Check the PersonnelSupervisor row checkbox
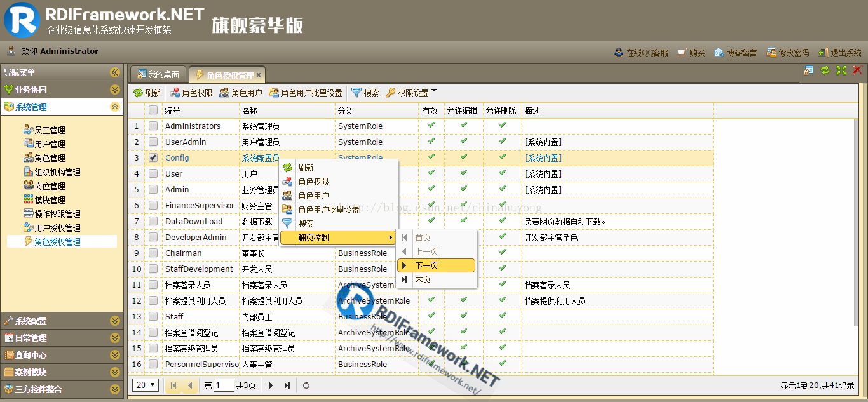This screenshot has height=402, width=868. [153, 365]
